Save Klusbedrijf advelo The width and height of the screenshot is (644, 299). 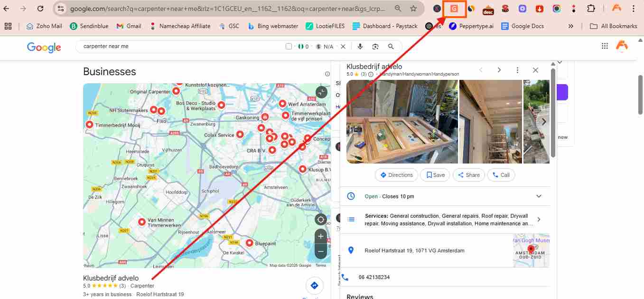(x=436, y=175)
